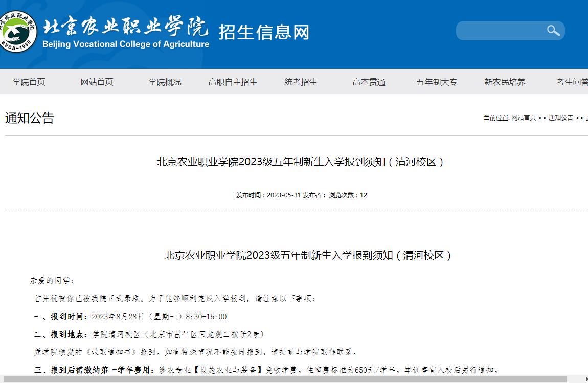The image size is (588, 383).
Task: Click the article title repeated inside the body
Action: point(307,256)
